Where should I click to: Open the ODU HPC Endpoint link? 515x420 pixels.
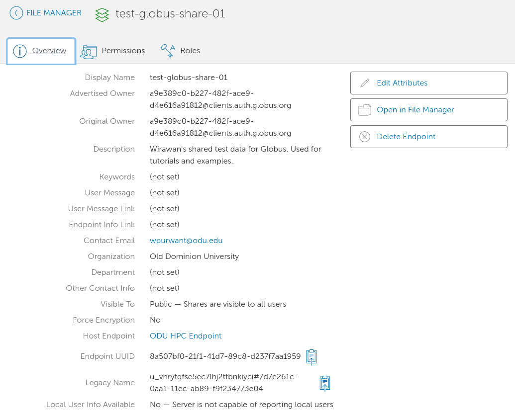pyautogui.click(x=186, y=336)
